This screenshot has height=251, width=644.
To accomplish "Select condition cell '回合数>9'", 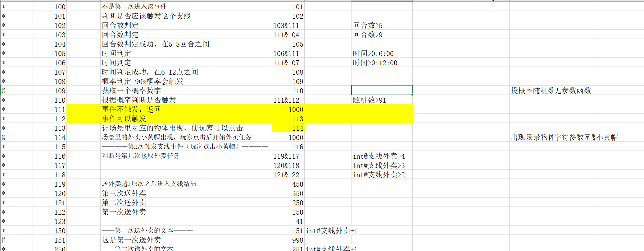I will 382,34.
